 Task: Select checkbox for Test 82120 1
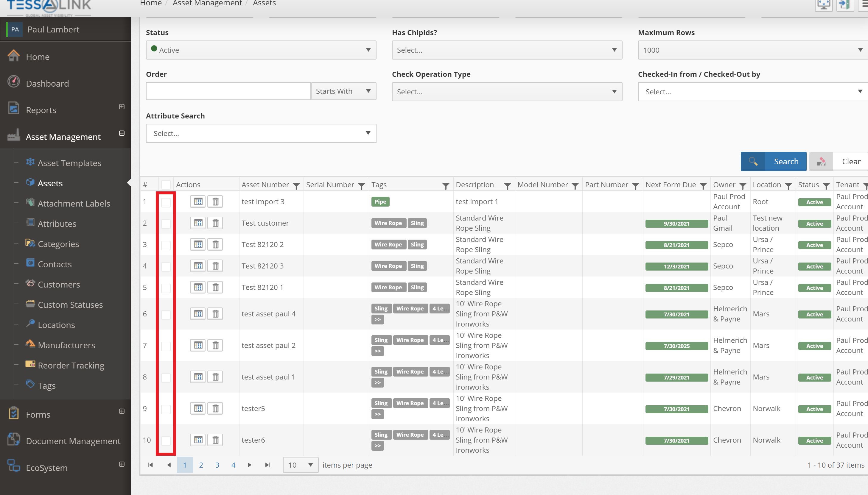pyautogui.click(x=166, y=288)
